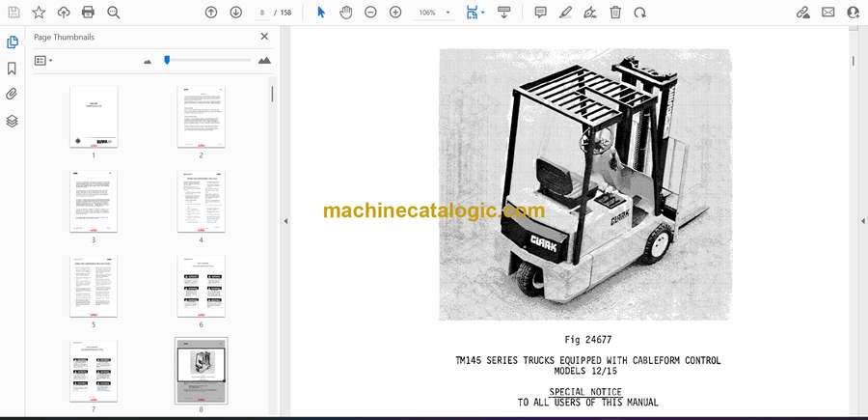Open the thumbnail options menu dropdown

[x=43, y=61]
